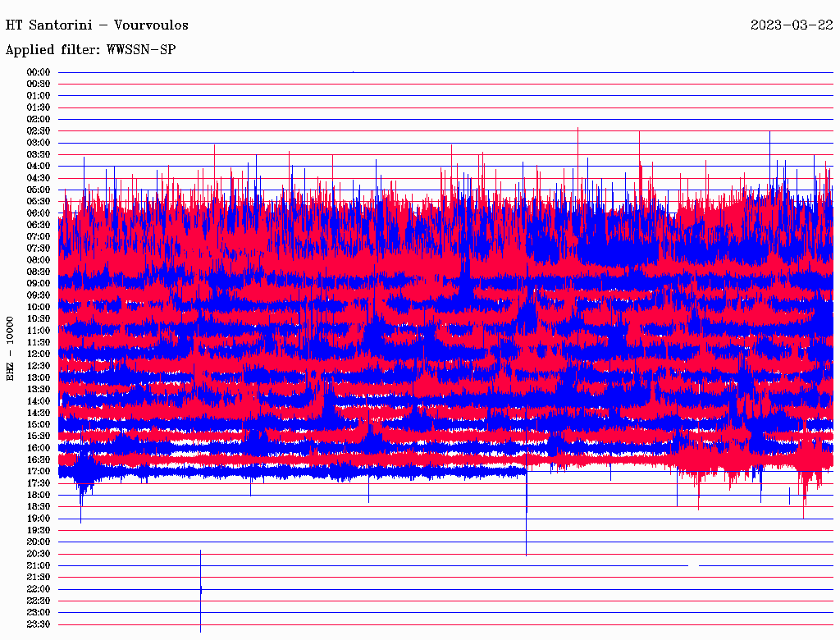Select the 11:00 time label
The width and height of the screenshot is (840, 640).
[x=39, y=331]
